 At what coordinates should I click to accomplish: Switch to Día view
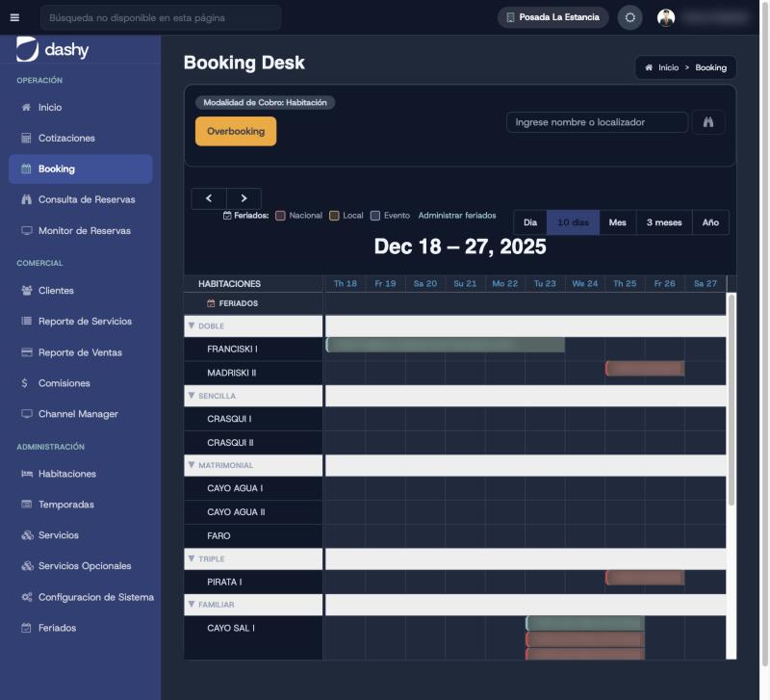530,222
